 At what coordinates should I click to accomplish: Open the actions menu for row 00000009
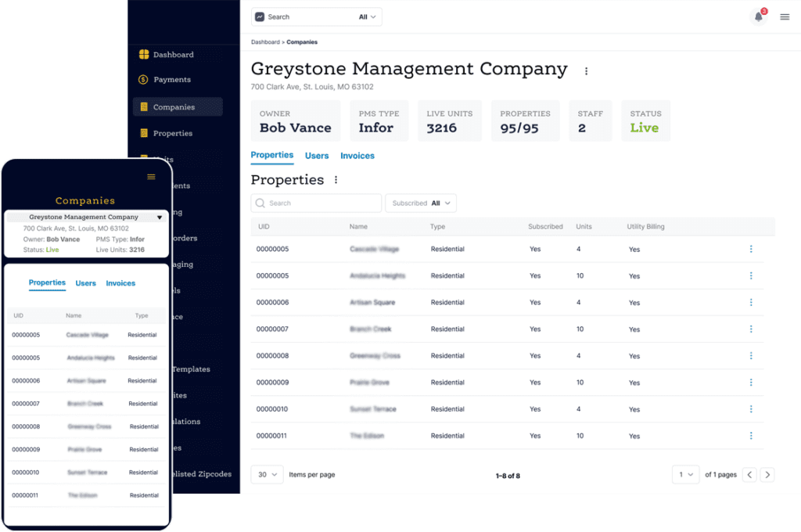(x=751, y=383)
